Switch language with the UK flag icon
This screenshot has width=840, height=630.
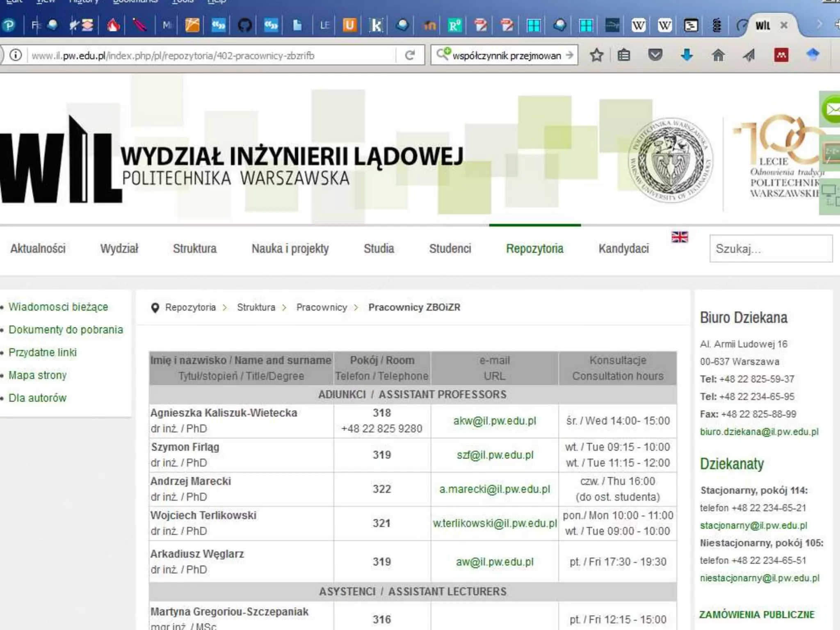click(679, 237)
